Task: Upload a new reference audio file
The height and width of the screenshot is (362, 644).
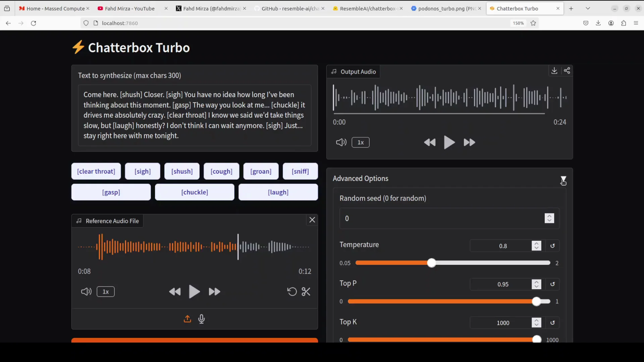Action: [187, 319]
